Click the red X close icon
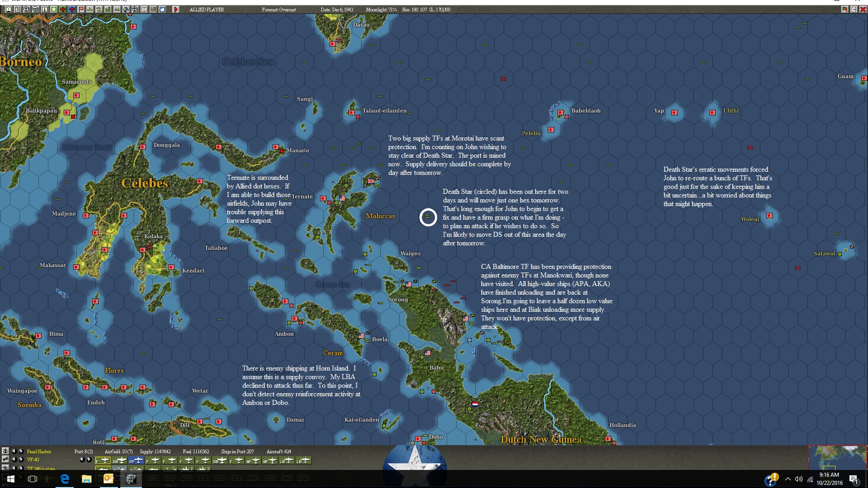The height and width of the screenshot is (488, 868). [863, 9]
